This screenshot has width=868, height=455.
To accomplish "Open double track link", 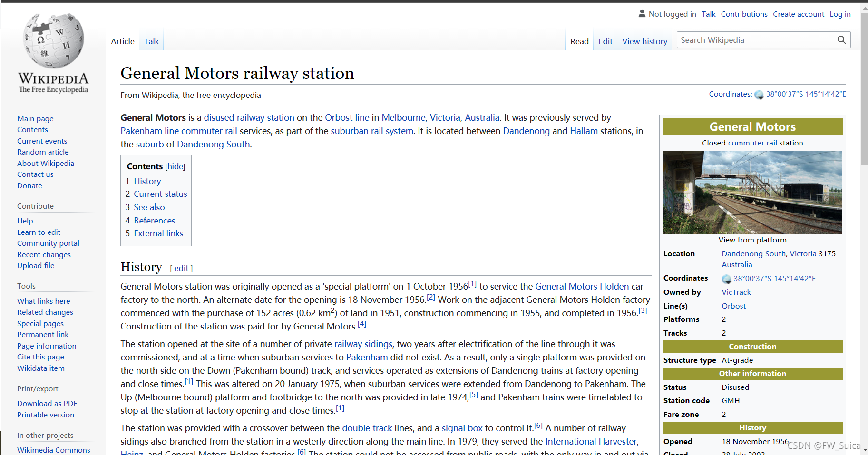I will click(x=367, y=428).
